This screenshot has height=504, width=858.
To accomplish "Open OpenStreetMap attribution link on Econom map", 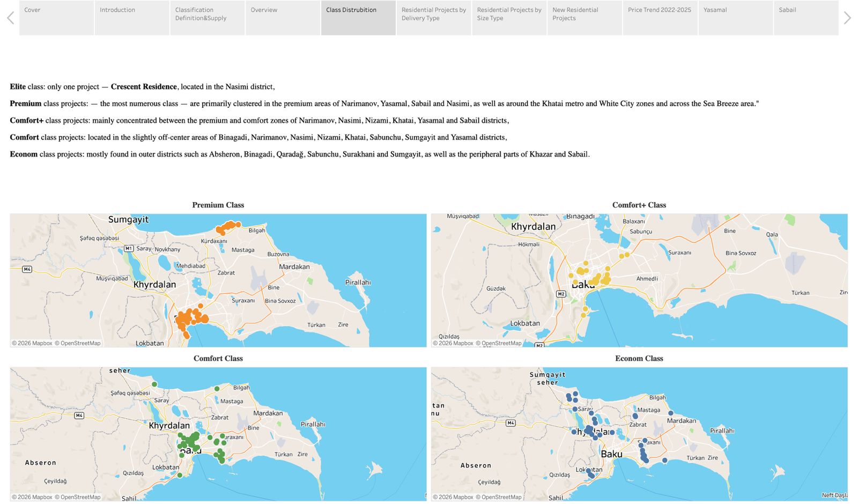I will pyautogui.click(x=499, y=497).
